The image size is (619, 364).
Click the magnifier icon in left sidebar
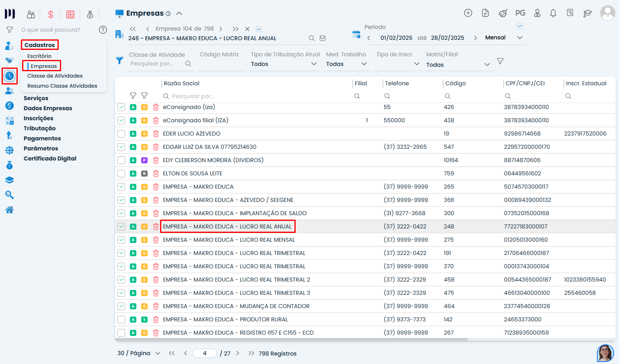(x=9, y=195)
